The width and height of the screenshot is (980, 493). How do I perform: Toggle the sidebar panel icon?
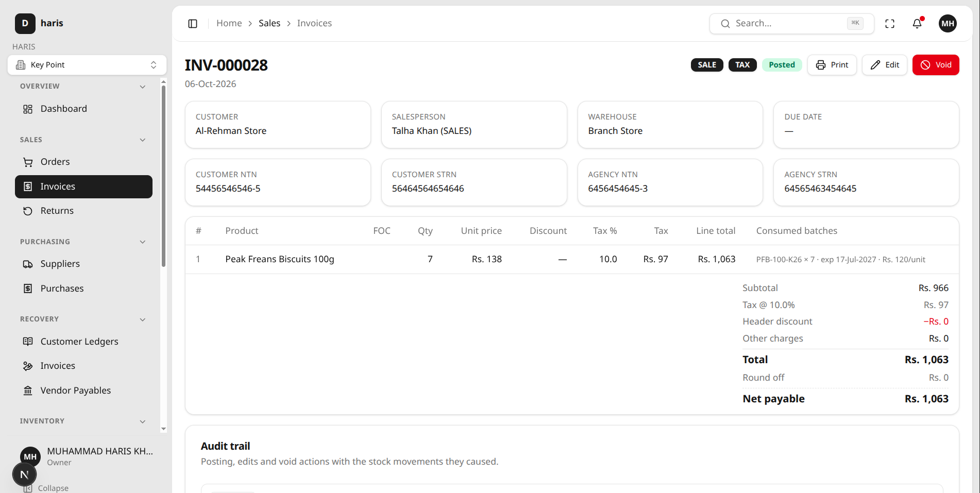(x=193, y=24)
